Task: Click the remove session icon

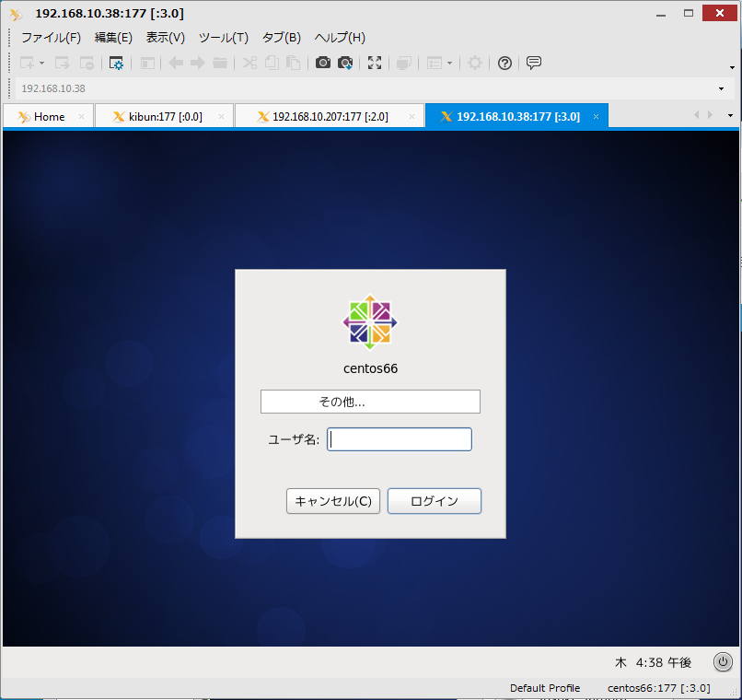Action: click(x=87, y=63)
